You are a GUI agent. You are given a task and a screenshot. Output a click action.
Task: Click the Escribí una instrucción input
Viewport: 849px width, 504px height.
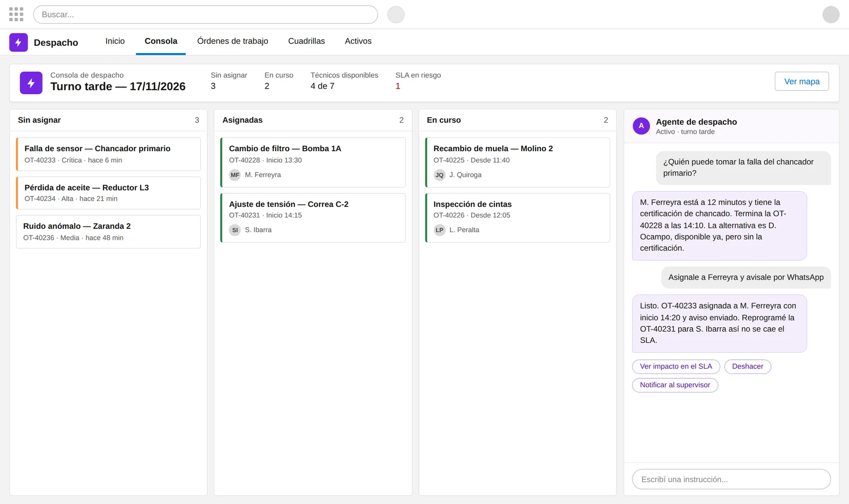[731, 479]
